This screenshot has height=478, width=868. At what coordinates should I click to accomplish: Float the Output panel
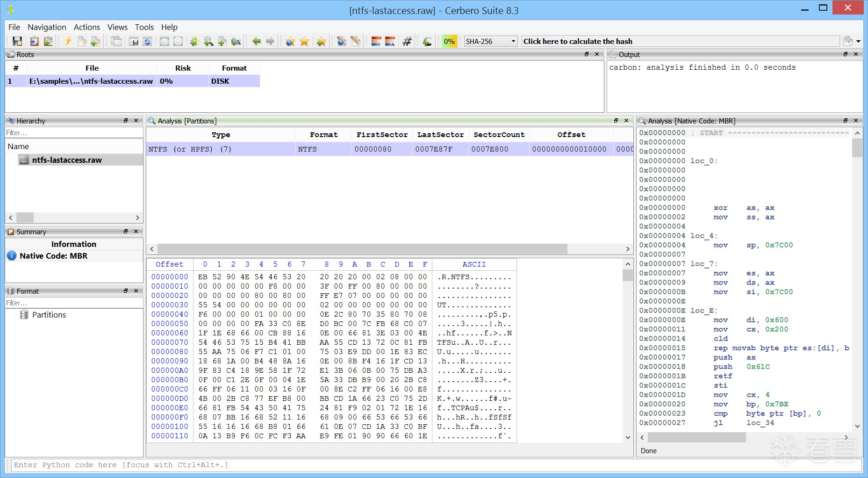[846, 54]
